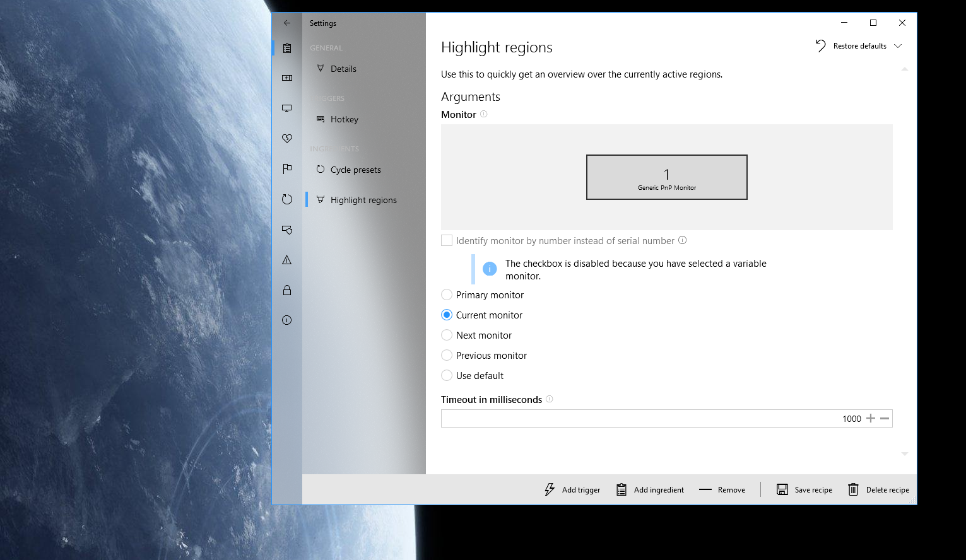
Task: Open the lock icon in the sidebar
Action: (287, 289)
